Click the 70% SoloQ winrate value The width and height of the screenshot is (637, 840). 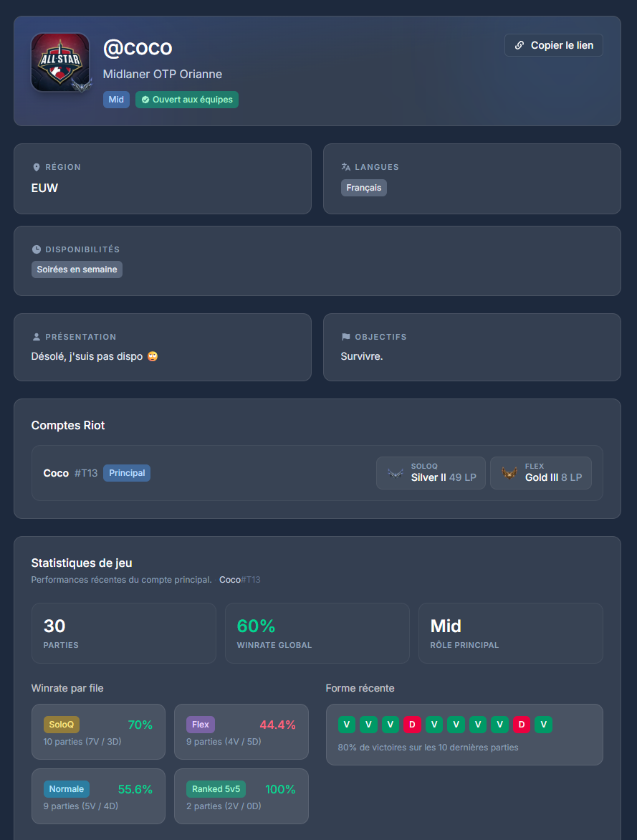pos(140,725)
